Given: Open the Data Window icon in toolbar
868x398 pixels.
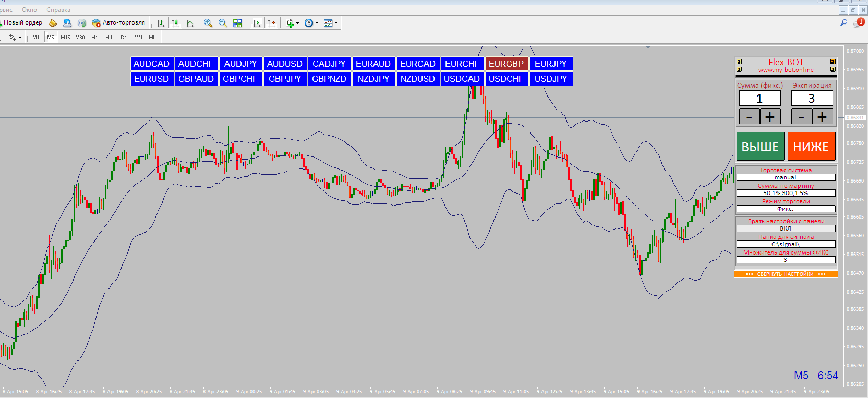Looking at the screenshot, I should click(67, 23).
